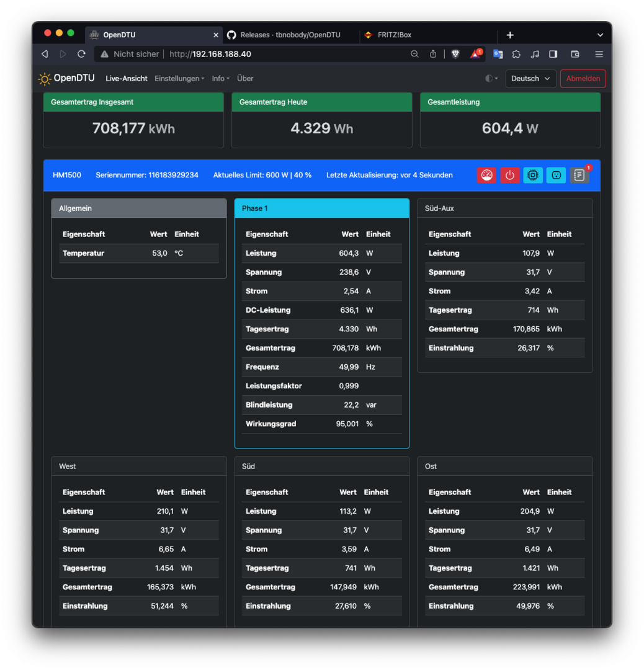Click the 604,4 W total power value
644x670 pixels.
point(510,128)
